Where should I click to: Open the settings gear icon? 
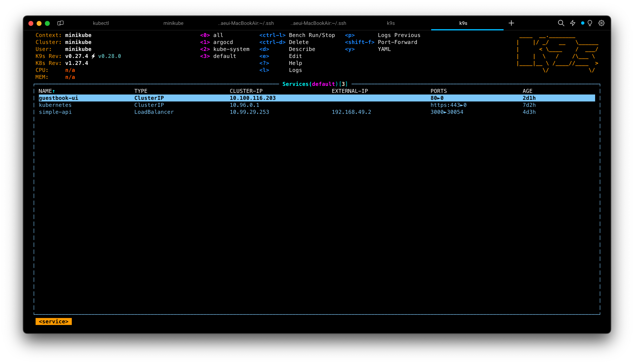pyautogui.click(x=601, y=23)
